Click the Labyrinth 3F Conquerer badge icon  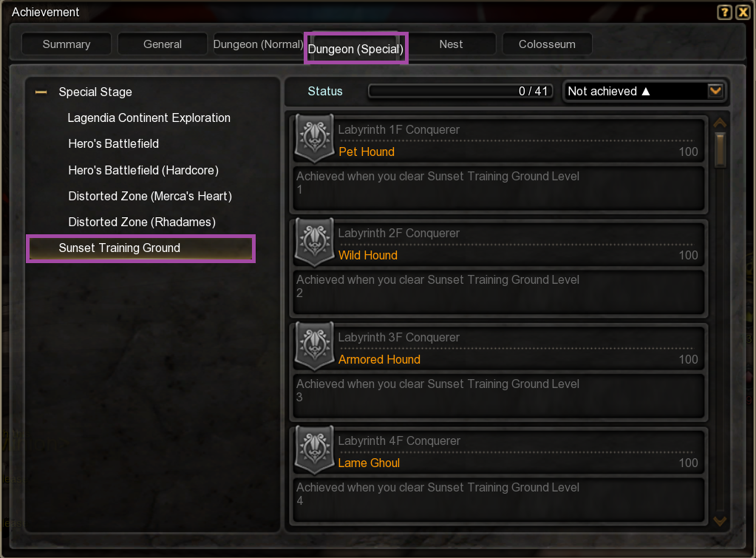[314, 346]
